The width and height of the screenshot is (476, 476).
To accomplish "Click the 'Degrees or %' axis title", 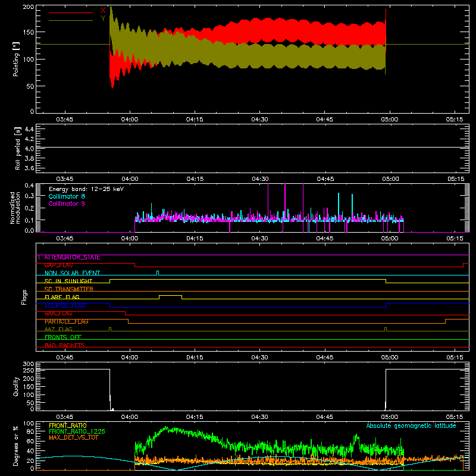I will 16,446.
